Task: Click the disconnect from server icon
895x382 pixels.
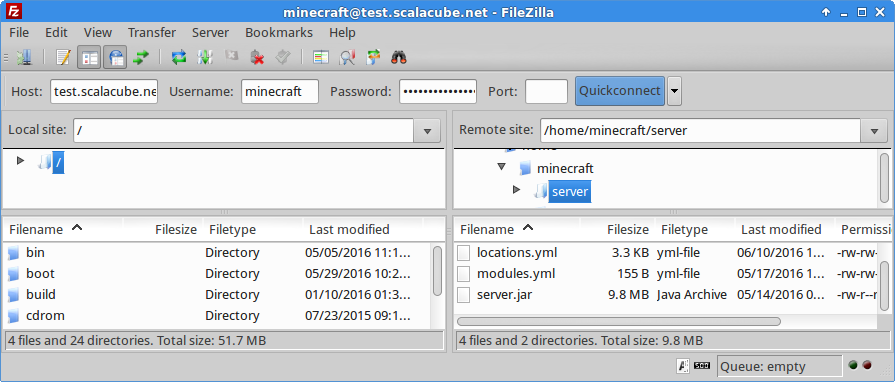Action: tap(257, 57)
